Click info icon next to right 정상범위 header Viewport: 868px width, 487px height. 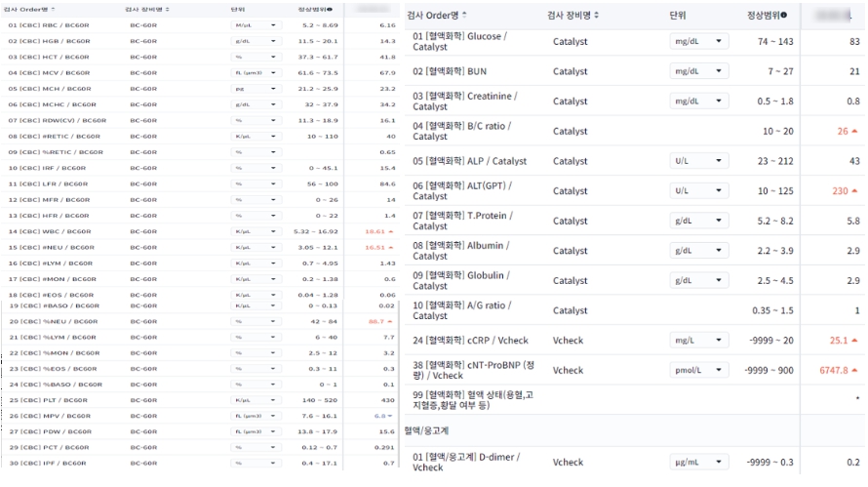coord(784,16)
